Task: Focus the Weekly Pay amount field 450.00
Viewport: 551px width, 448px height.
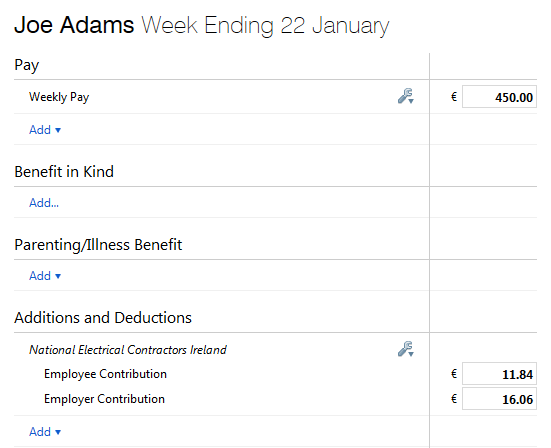Action: (x=499, y=97)
